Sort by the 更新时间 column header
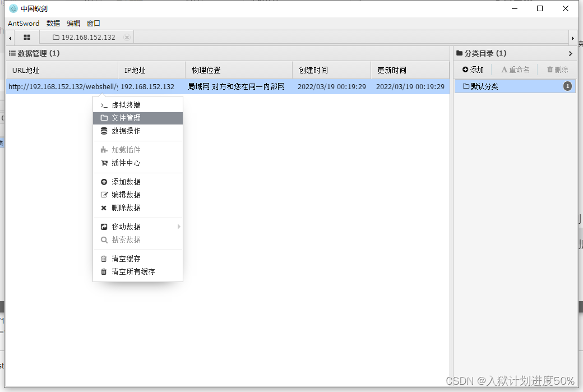This screenshot has height=392, width=583. (x=410, y=70)
